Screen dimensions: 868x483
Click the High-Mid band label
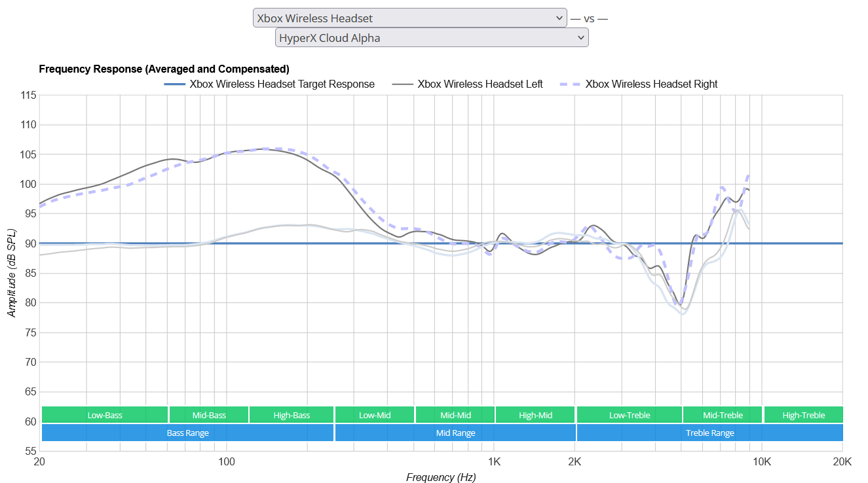tap(535, 415)
